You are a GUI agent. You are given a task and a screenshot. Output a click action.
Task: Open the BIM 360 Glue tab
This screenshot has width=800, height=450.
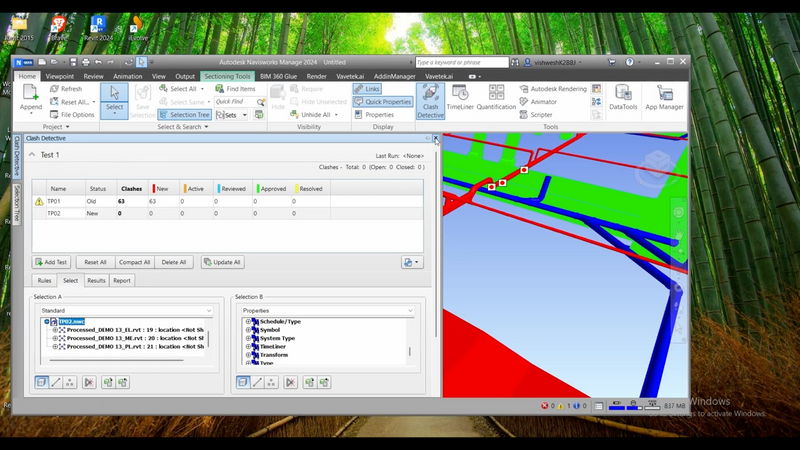[279, 76]
